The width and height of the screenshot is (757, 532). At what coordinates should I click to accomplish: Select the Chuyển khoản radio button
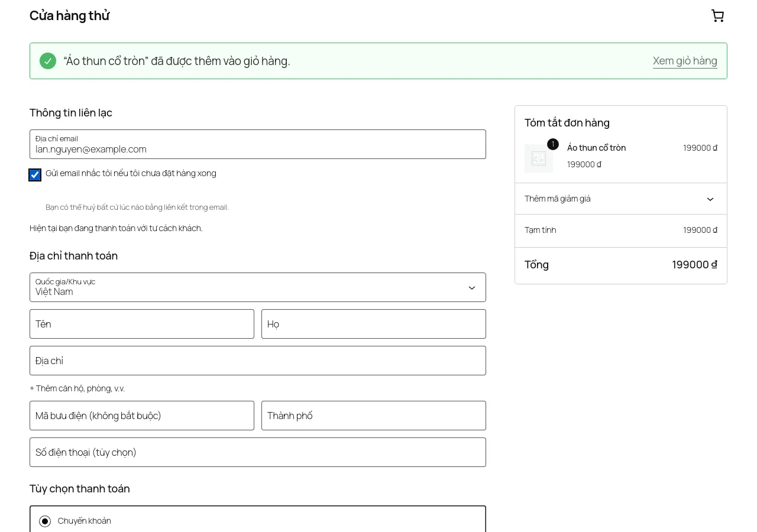point(45,521)
